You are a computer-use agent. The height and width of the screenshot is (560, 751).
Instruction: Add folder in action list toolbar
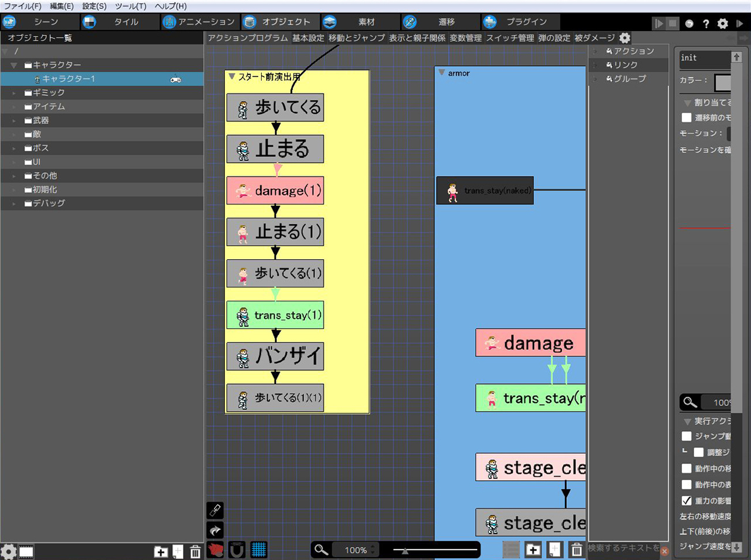coord(533,549)
